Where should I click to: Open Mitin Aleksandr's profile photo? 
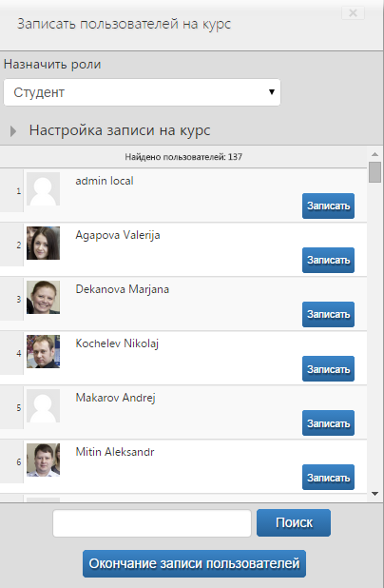pyautogui.click(x=43, y=461)
